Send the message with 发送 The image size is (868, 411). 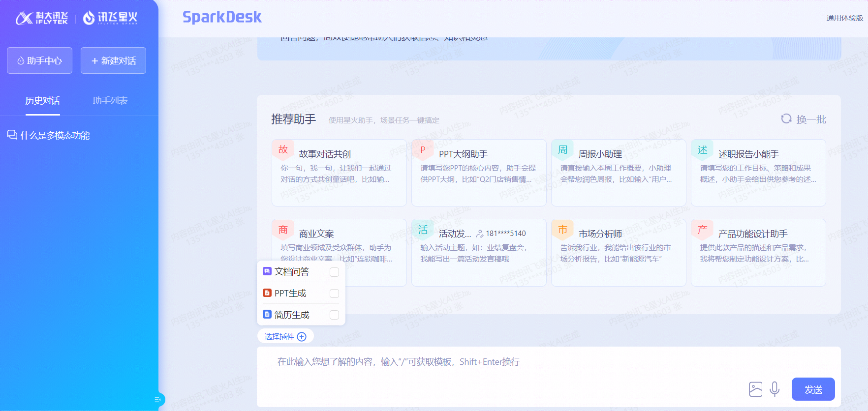[x=813, y=389]
